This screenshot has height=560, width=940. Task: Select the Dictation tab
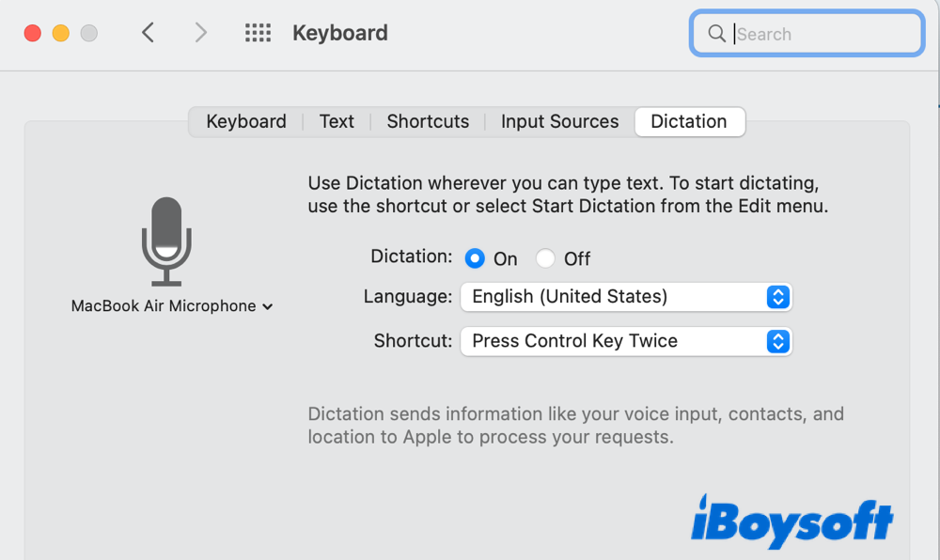tap(689, 122)
